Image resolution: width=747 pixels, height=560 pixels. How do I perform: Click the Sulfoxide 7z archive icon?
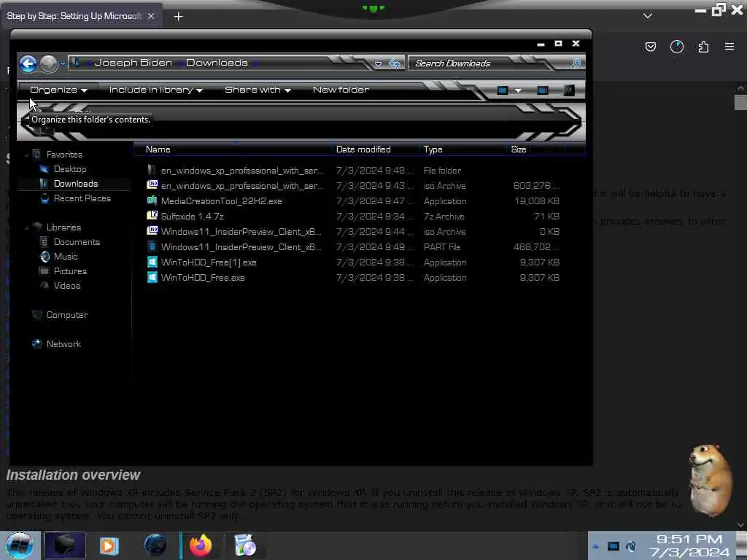(152, 216)
